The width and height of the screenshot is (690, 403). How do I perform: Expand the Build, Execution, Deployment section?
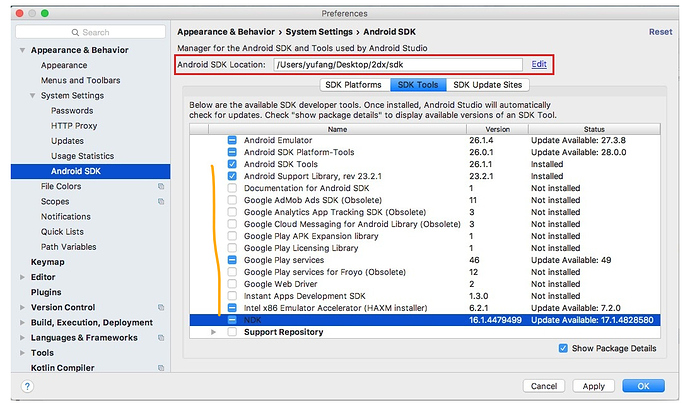pos(22,322)
